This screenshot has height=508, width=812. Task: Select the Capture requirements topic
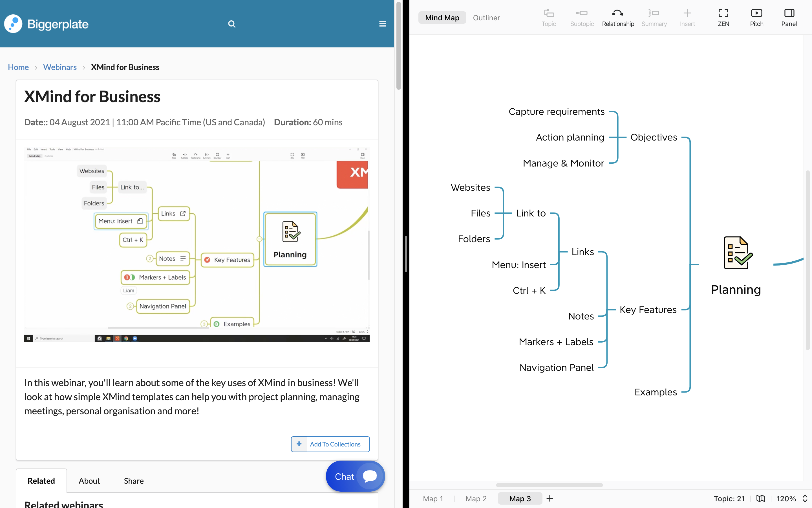556,111
